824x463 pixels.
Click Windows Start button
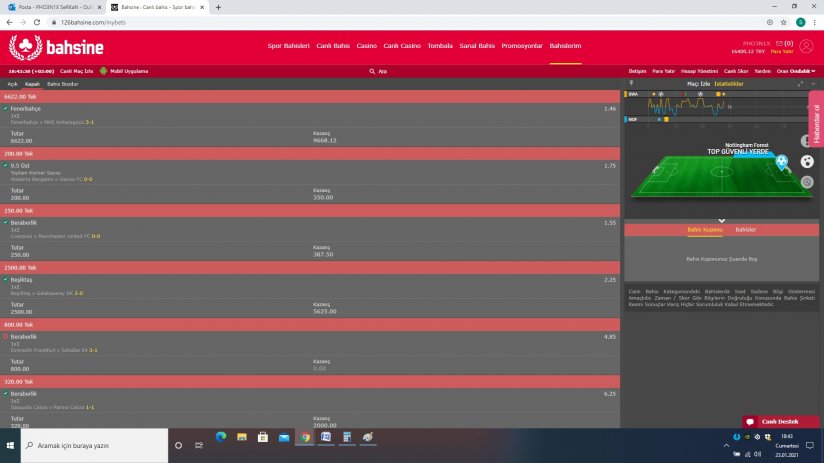tap(10, 445)
